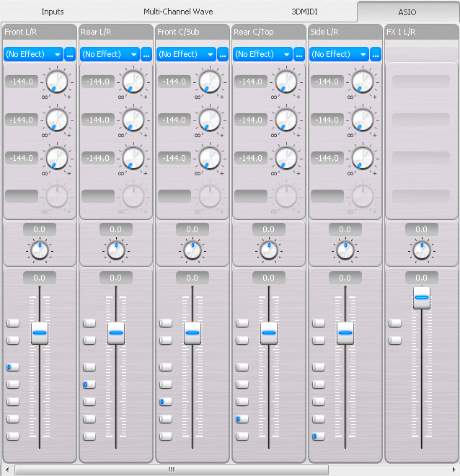Click the ellipsis button in Rear C/Top strip
460x476 pixels.
(299, 54)
